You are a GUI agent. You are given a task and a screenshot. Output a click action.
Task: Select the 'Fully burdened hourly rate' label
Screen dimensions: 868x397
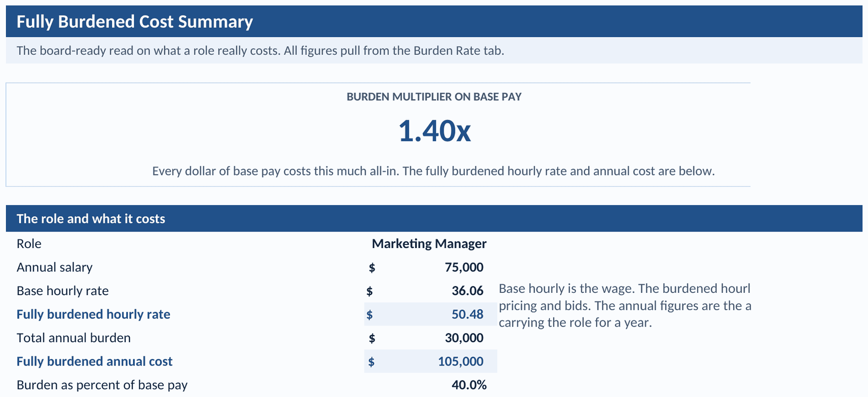93,314
